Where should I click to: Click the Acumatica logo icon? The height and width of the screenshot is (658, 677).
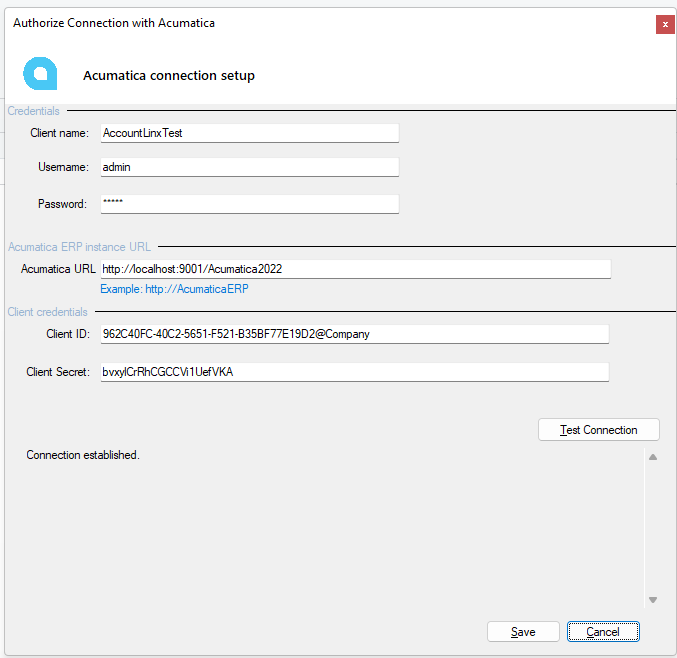click(40, 73)
